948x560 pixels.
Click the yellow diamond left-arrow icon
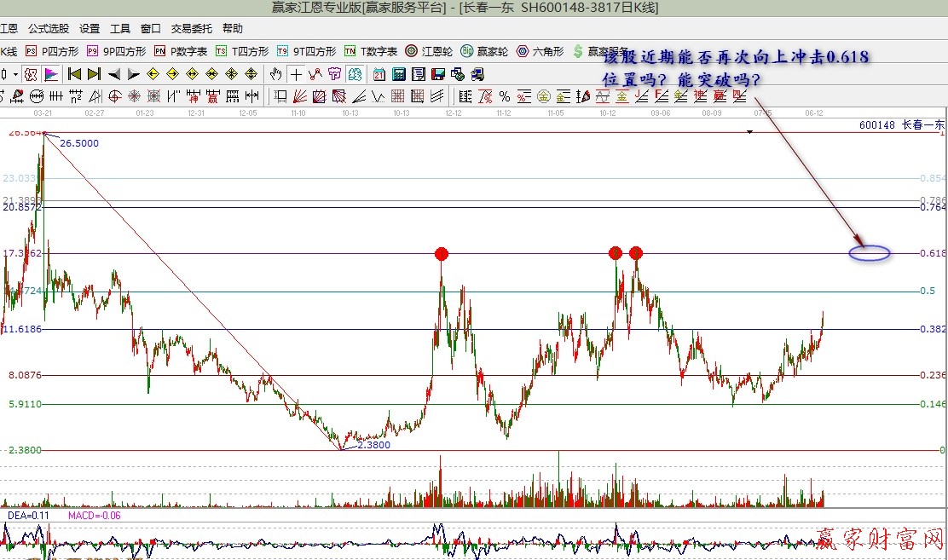click(x=154, y=74)
